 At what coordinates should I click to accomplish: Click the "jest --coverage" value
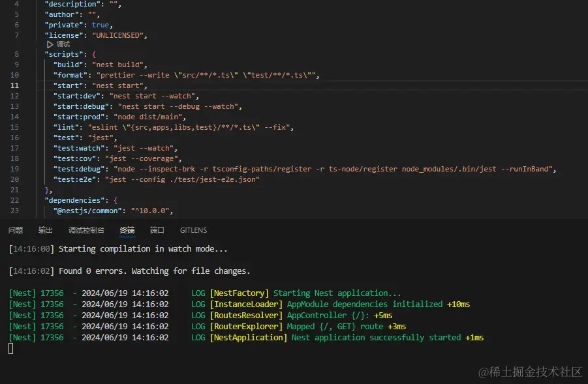click(x=141, y=158)
